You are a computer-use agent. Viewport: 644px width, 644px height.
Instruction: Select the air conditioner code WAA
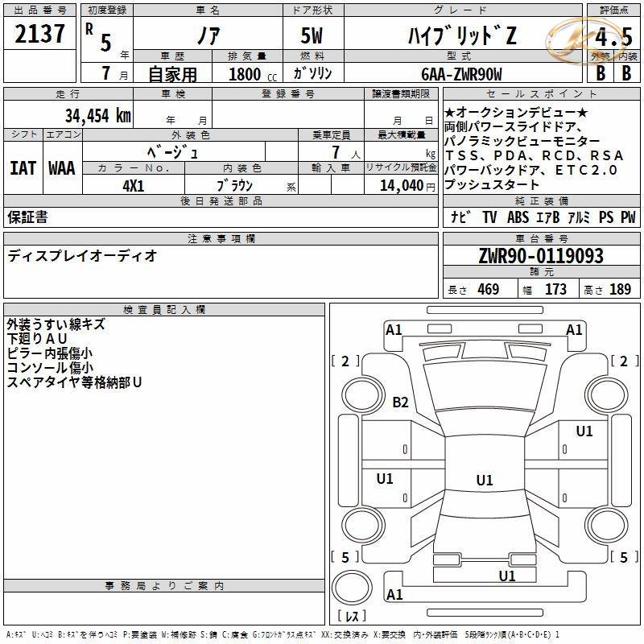(x=62, y=168)
